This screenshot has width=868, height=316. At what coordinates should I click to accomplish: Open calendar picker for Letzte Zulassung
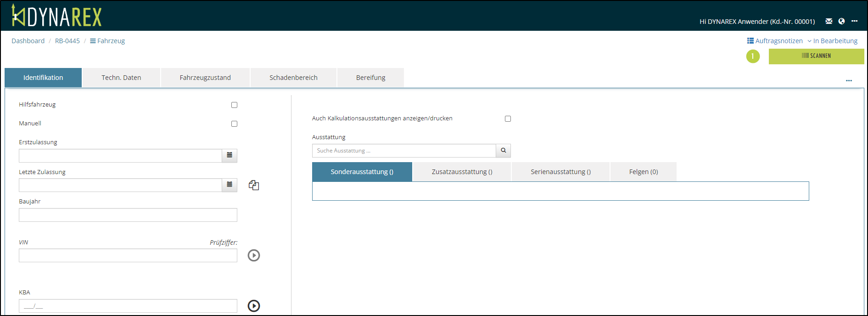point(230,185)
